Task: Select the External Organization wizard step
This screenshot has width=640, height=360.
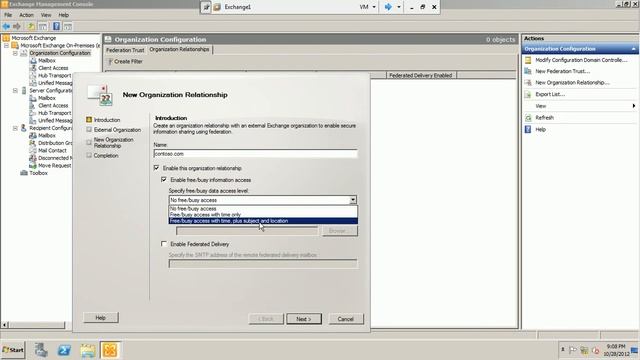Action: (117, 130)
